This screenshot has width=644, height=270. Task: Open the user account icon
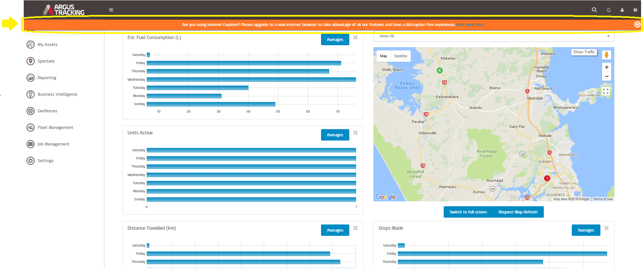coord(622,10)
